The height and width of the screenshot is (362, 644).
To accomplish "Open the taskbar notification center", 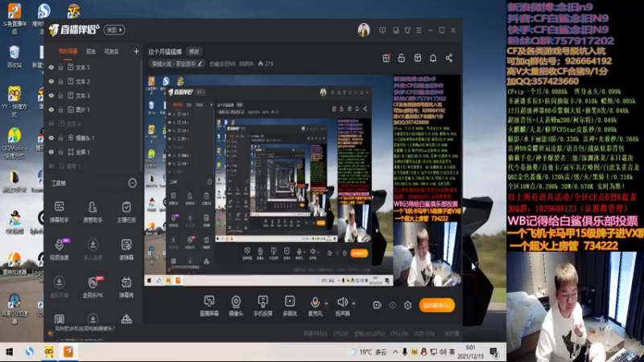I will tap(494, 352).
